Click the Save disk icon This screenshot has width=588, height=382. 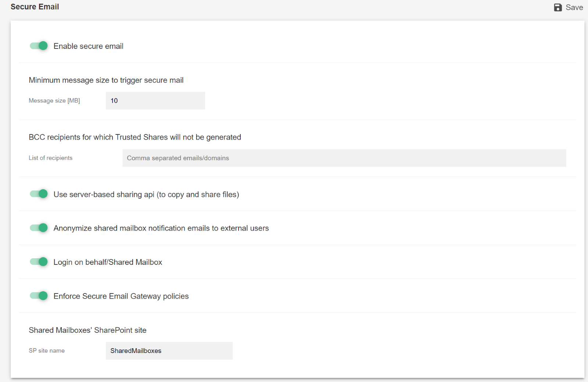pos(558,7)
